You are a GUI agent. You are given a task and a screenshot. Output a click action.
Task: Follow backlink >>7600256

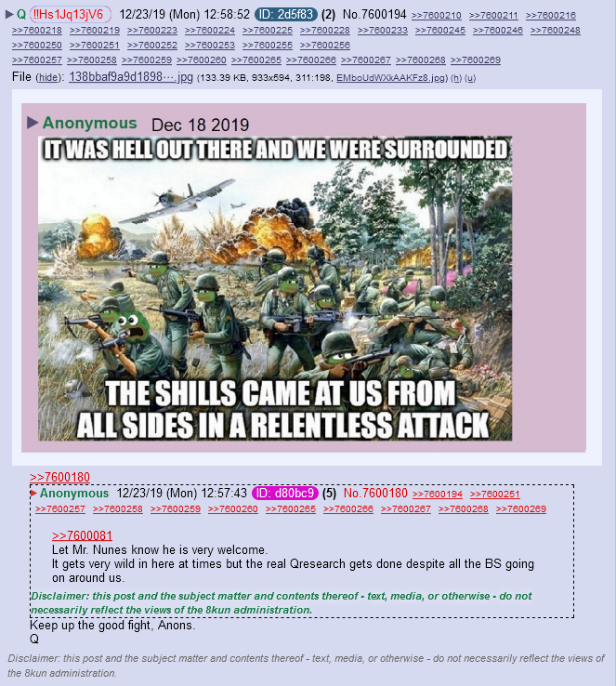(x=325, y=46)
